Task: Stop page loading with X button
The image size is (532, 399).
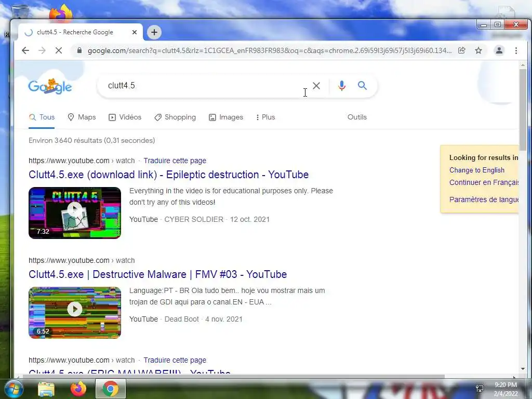Action: 59,50
